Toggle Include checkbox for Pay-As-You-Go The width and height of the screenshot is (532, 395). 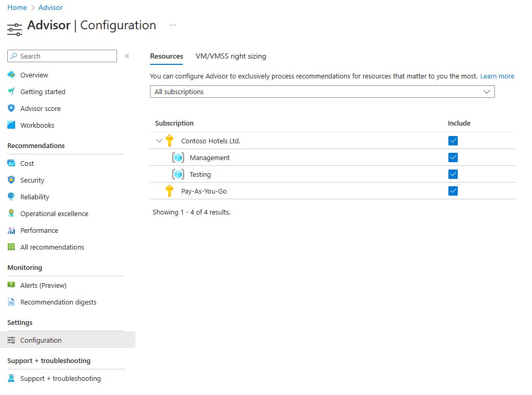click(453, 191)
